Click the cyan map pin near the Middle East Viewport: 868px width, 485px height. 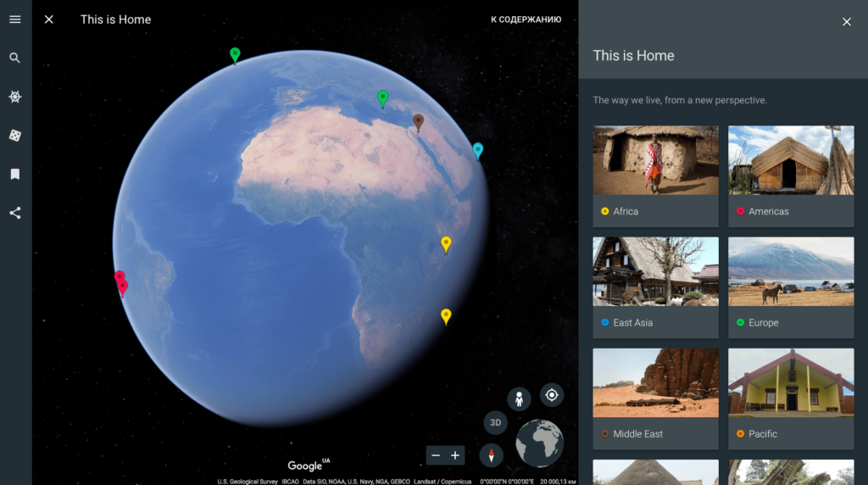pyautogui.click(x=478, y=150)
